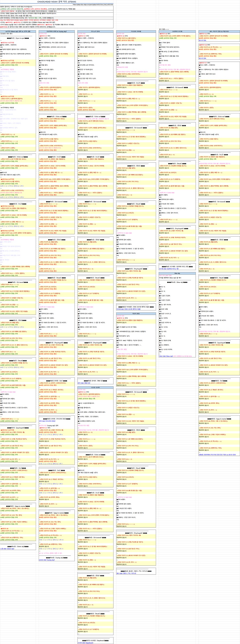Click the 니시죠 나나미 route header

pos(95,388)
